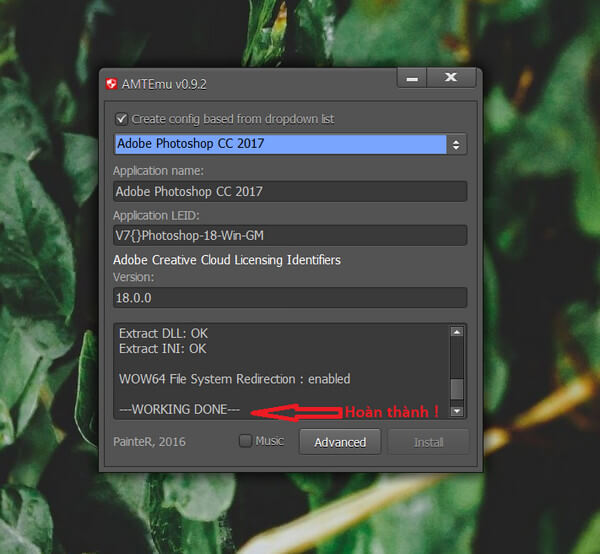Click the log scrollbar up arrow
The image size is (600, 554).
pyautogui.click(x=457, y=332)
